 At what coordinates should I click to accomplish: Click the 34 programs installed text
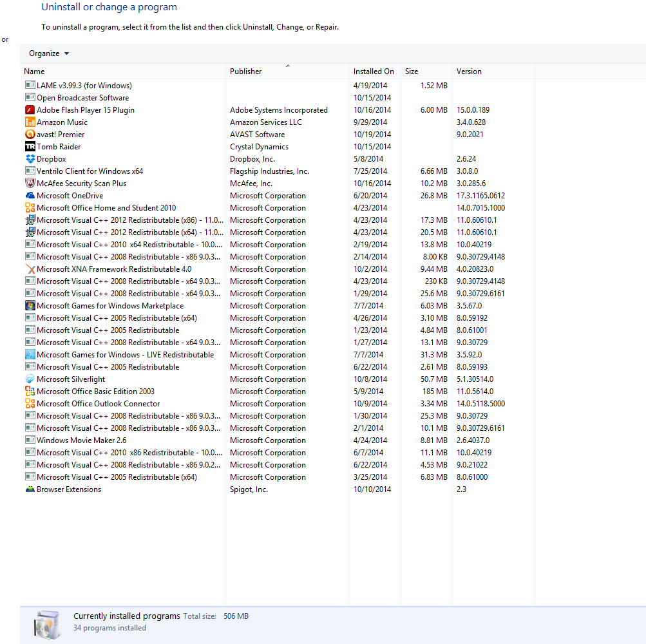[109, 628]
